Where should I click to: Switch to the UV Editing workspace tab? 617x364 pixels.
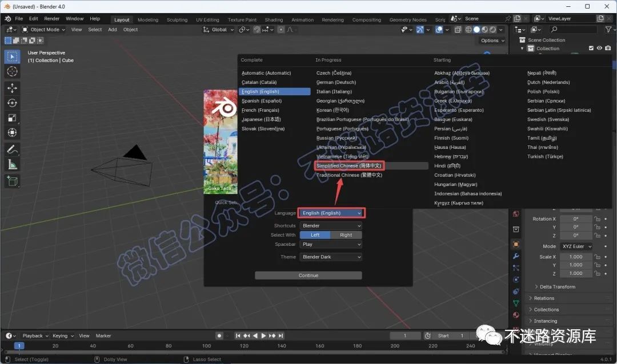pyautogui.click(x=207, y=19)
